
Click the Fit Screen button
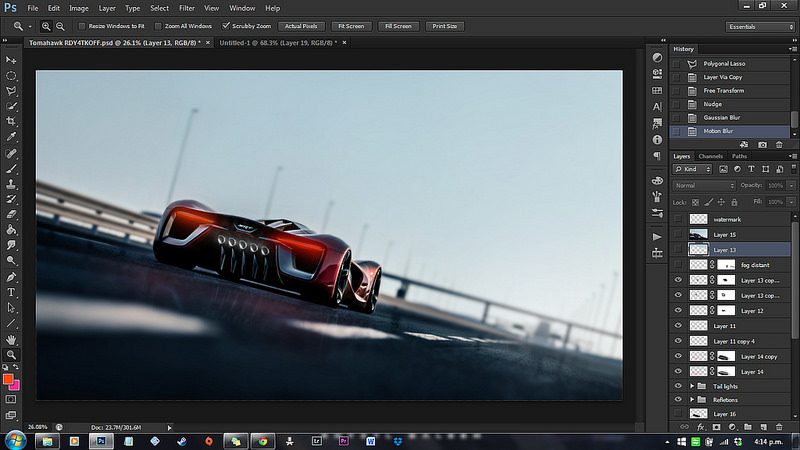click(x=351, y=26)
